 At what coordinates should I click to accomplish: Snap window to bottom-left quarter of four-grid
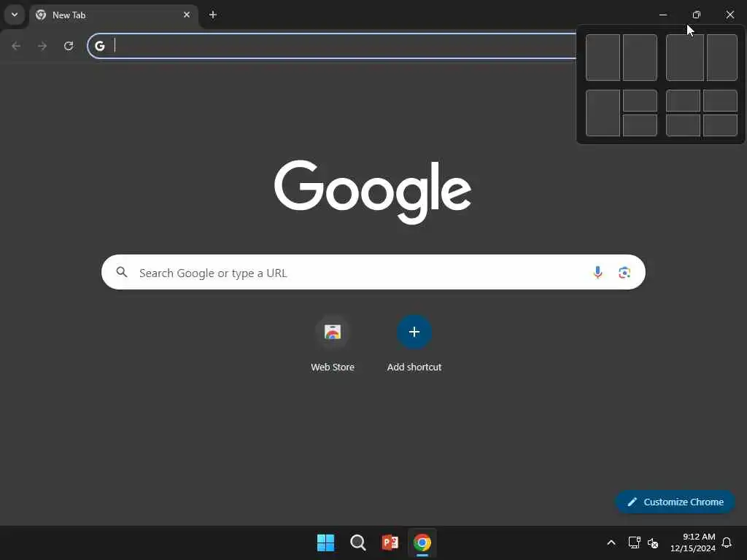pos(683,125)
